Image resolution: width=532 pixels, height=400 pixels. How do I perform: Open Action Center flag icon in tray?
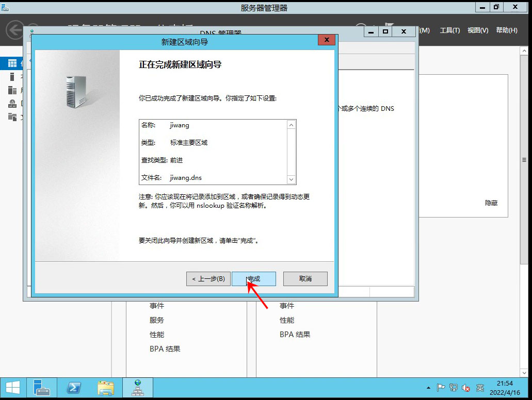coord(441,388)
